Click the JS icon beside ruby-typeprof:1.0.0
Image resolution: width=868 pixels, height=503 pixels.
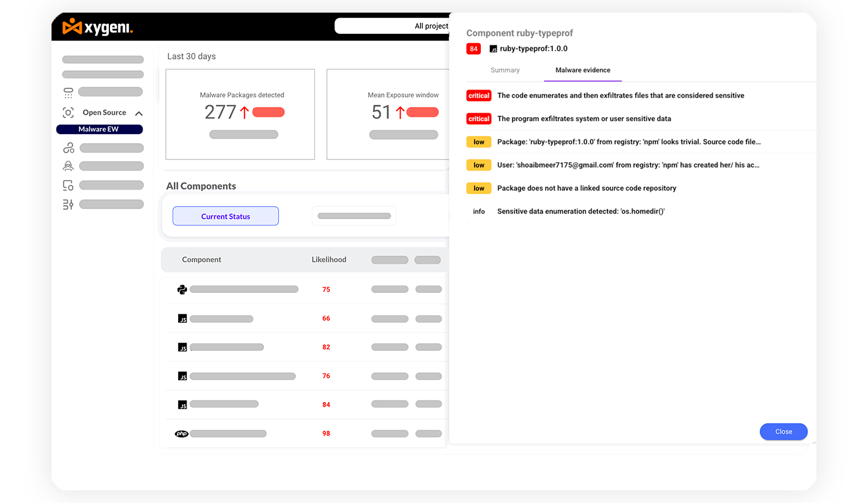(x=493, y=49)
